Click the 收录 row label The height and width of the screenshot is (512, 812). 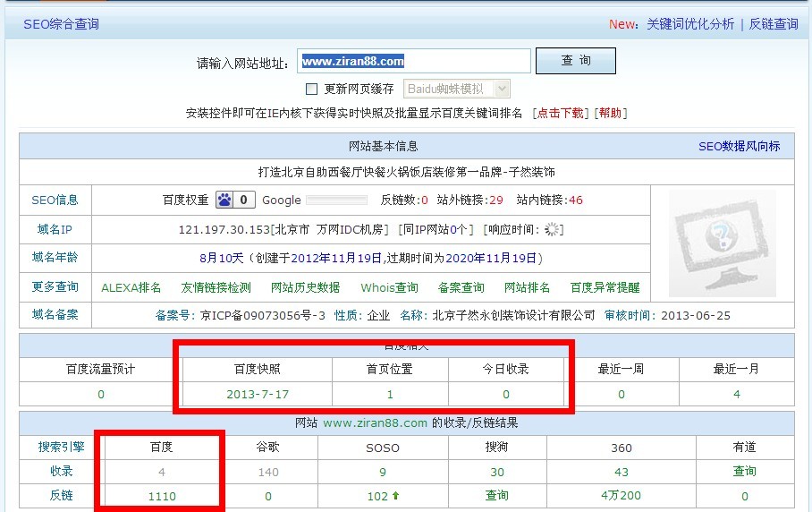point(61,471)
